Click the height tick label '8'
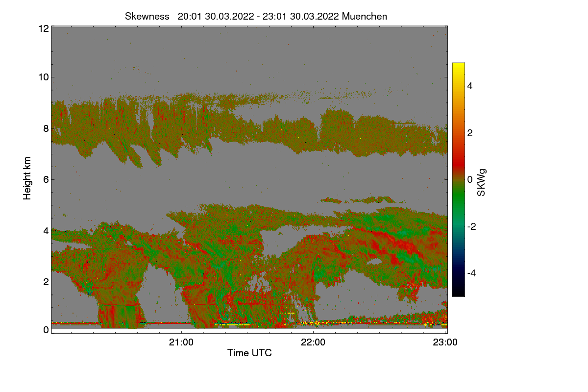Image resolution: width=588 pixels, height=392 pixels. (46, 128)
